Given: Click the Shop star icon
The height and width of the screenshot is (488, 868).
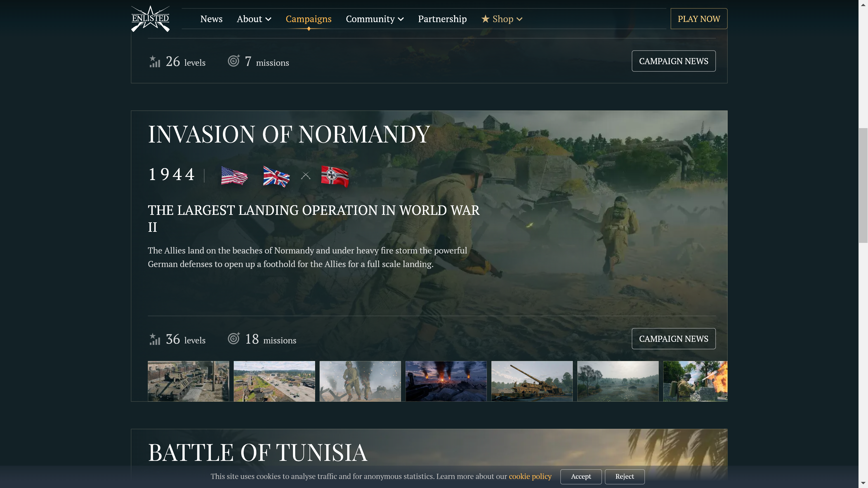Looking at the screenshot, I should pos(485,19).
